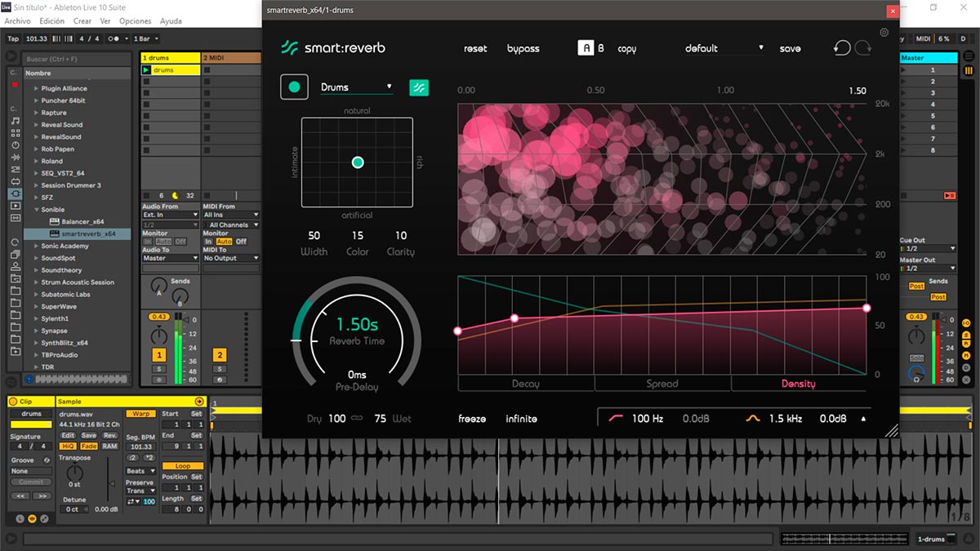Click the freeze button
980x551 pixels.
tap(472, 419)
